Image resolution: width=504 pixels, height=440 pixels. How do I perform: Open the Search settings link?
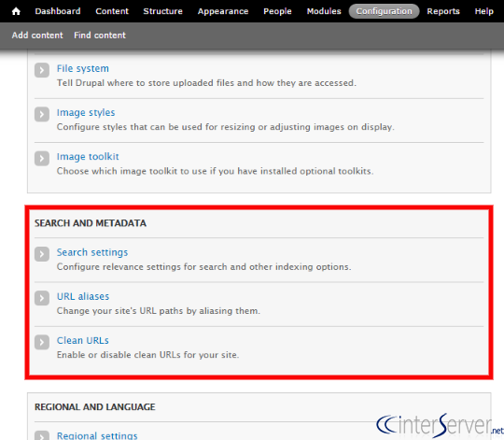click(x=92, y=252)
